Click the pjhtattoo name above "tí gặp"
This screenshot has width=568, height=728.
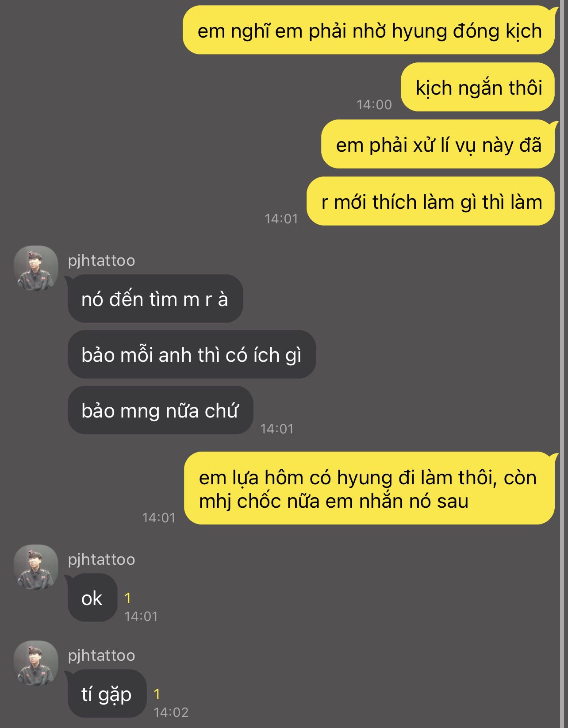101,655
